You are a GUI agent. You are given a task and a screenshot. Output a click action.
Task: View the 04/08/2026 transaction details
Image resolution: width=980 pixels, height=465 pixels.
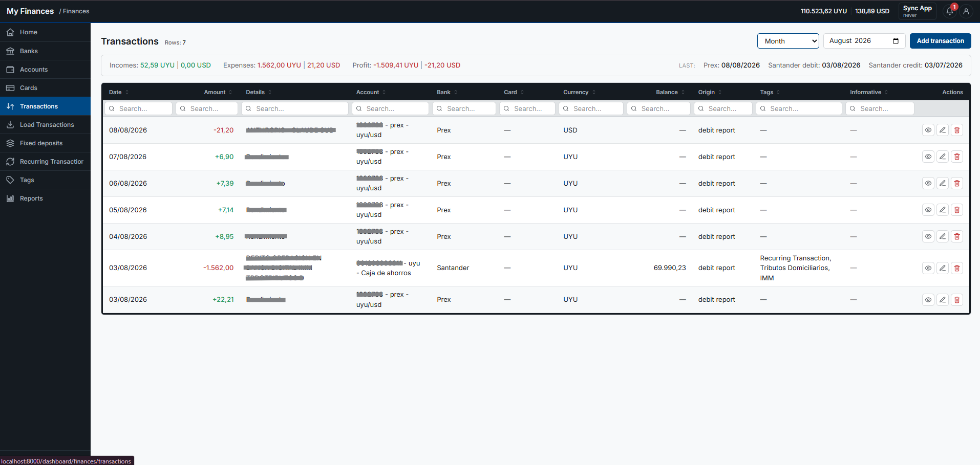[x=928, y=236]
